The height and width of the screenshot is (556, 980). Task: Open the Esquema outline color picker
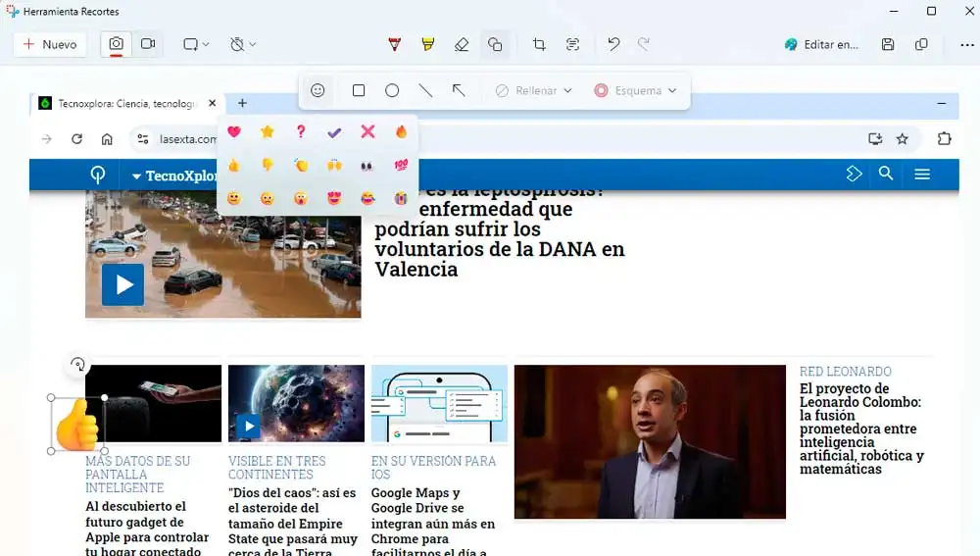(635, 90)
